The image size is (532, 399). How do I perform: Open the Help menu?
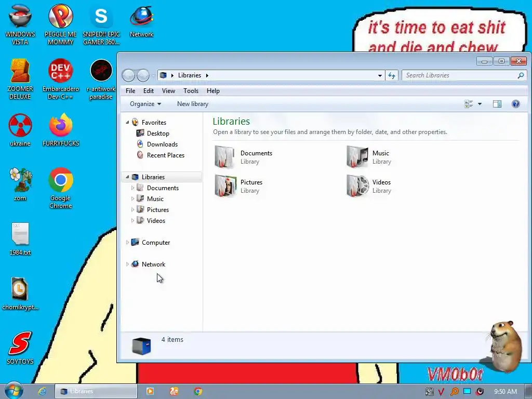pos(213,91)
